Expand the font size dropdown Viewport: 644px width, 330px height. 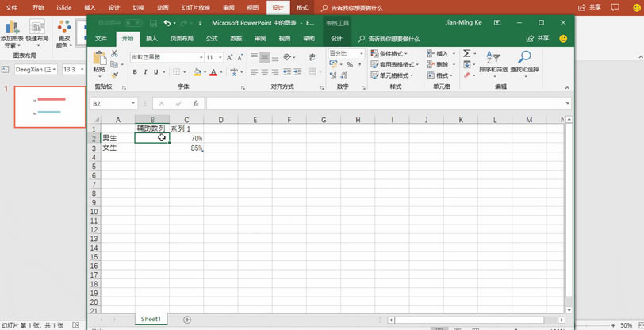tap(220, 58)
